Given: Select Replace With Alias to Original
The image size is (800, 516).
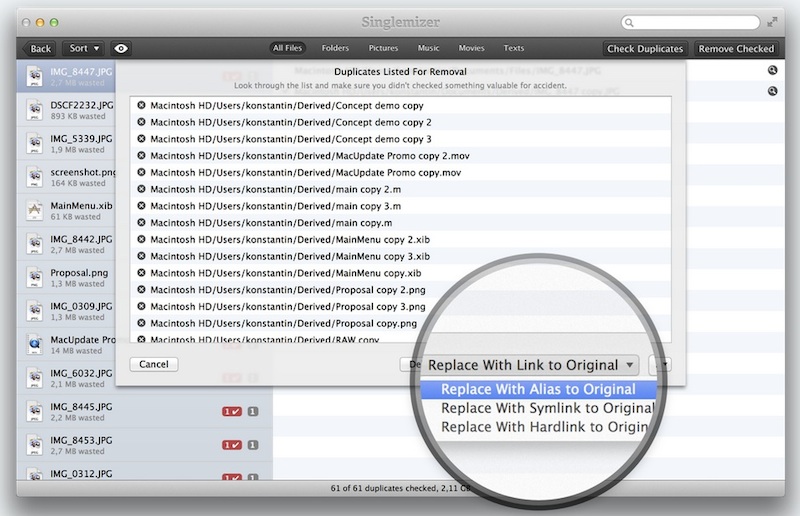Looking at the screenshot, I should coord(538,389).
